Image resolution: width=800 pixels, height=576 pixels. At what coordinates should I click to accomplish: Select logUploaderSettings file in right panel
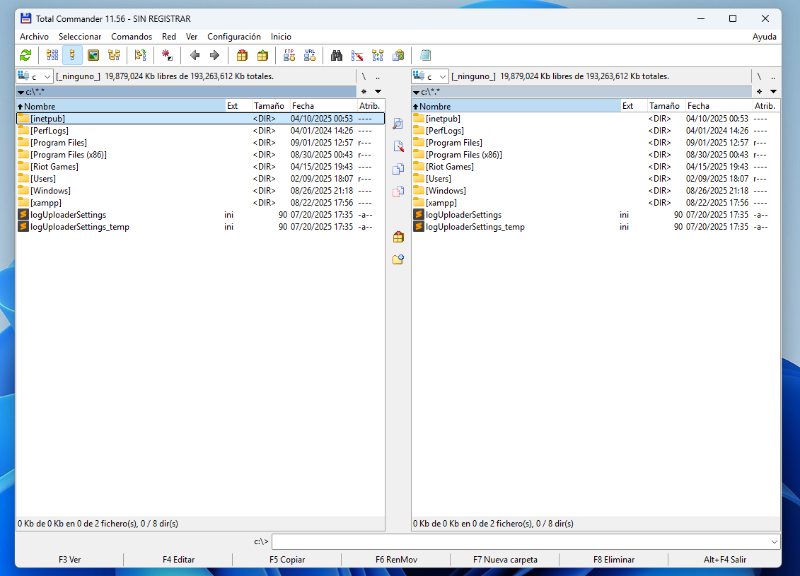(596, 215)
